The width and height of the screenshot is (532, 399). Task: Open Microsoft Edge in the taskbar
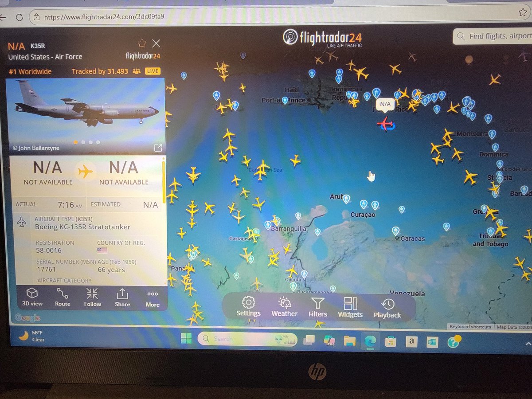tap(370, 341)
